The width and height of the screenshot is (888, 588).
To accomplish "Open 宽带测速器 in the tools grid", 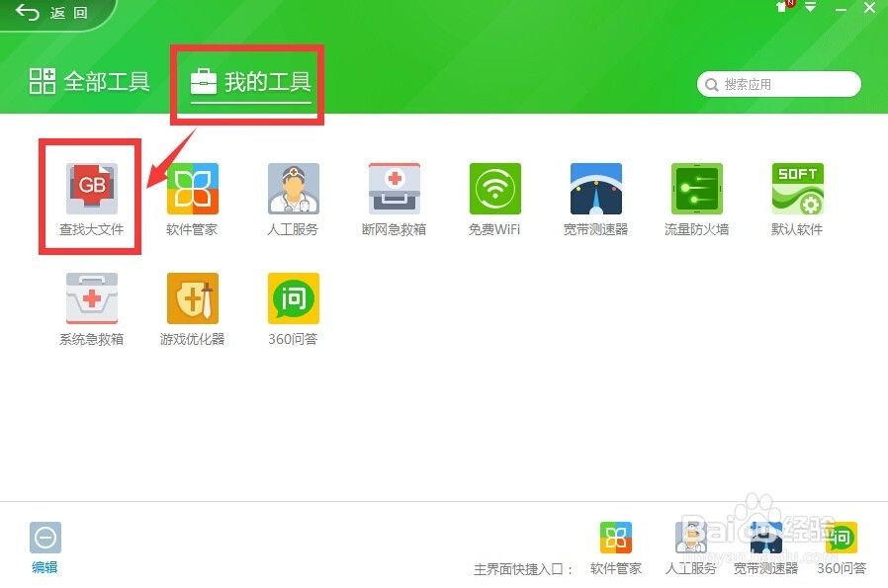I will click(595, 200).
